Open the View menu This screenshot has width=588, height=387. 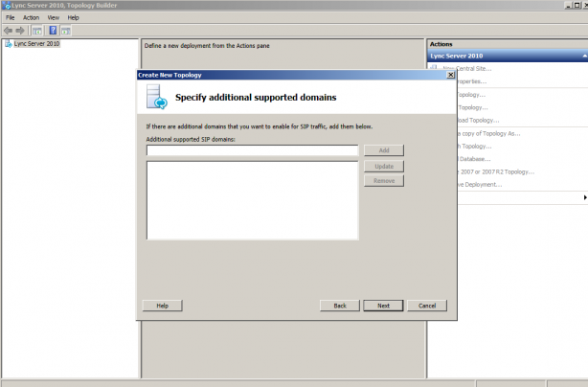pyautogui.click(x=54, y=17)
